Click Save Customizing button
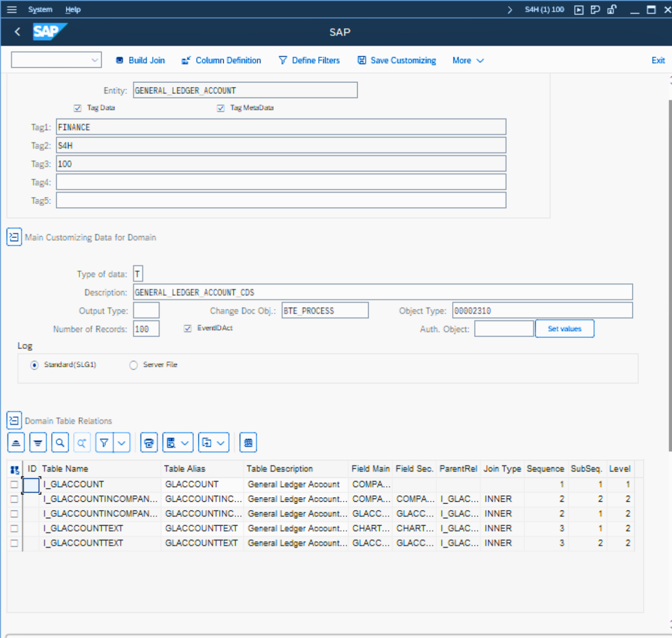Screen dimensions: 672x638 pos(397,60)
